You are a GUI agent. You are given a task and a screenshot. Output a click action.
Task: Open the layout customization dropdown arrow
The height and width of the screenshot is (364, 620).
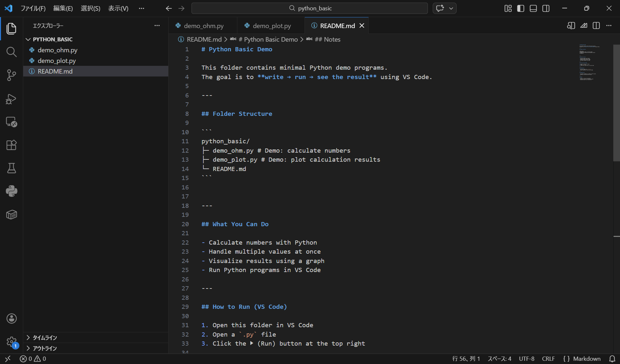(x=451, y=8)
